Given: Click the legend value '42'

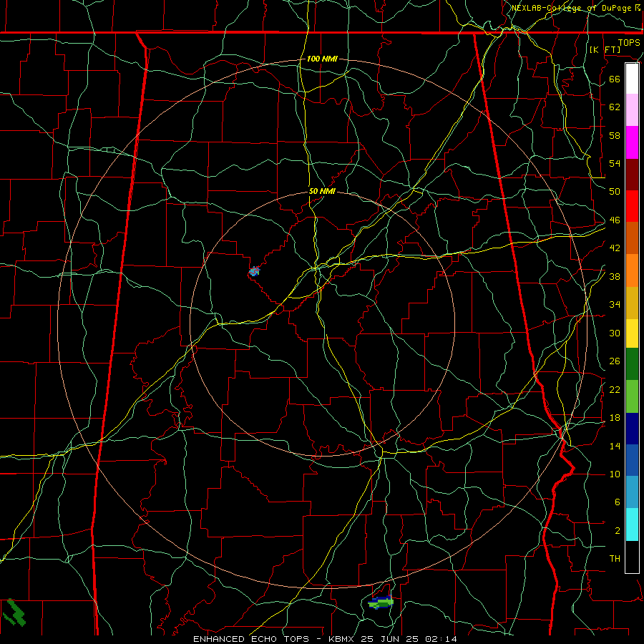Looking at the screenshot, I should pyautogui.click(x=615, y=248).
